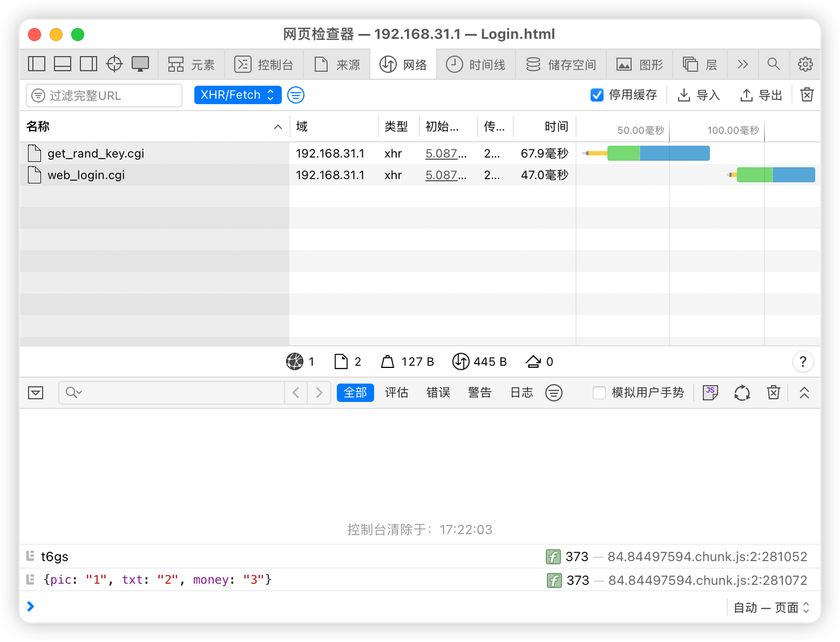Expand hidden tabs with double chevron
This screenshot has height=642, width=840.
pos(742,64)
